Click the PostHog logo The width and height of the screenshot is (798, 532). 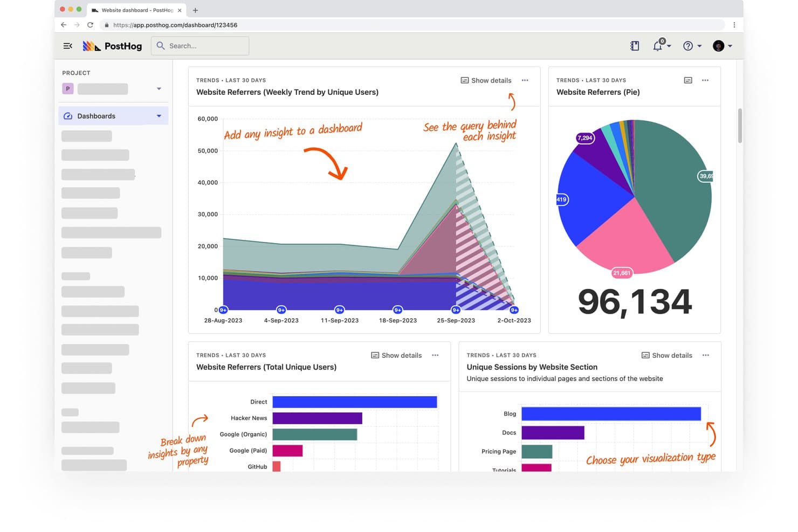coord(112,46)
